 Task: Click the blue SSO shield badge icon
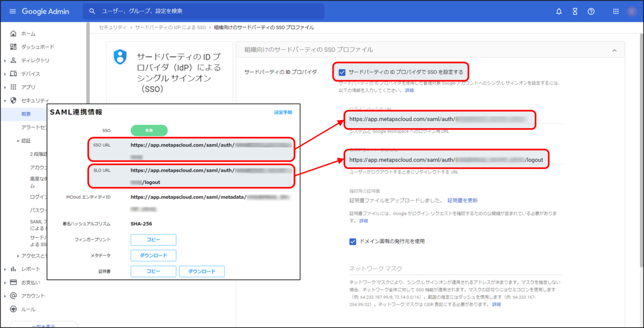pos(120,57)
